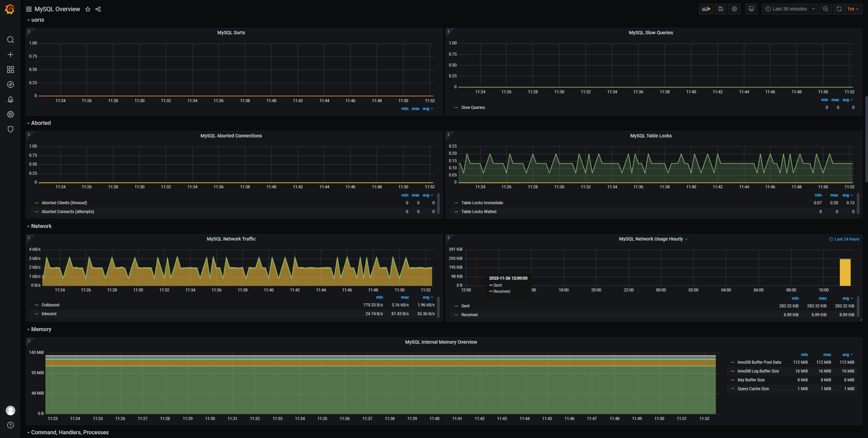Open the Last 30 minutes time picker

point(790,9)
